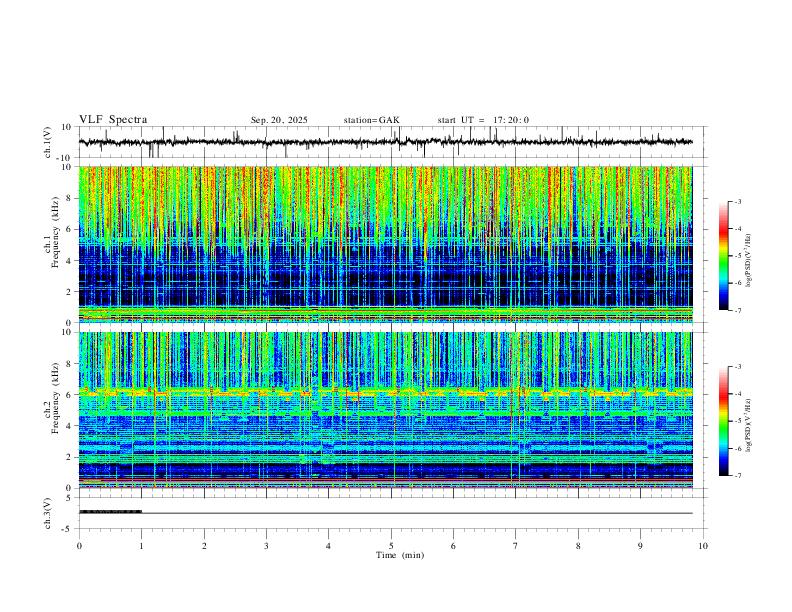Click time tick label '8' on x-axis

click(x=578, y=546)
